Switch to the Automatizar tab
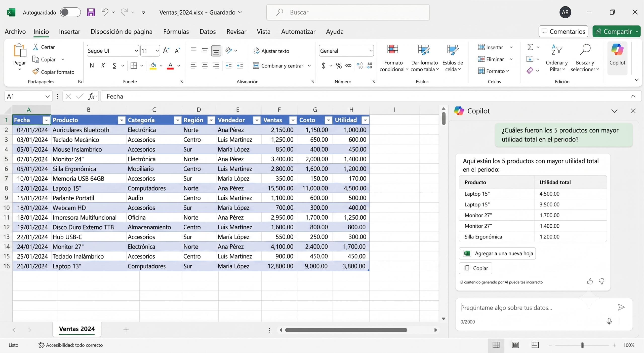Viewport: 644px width, 353px height. click(x=298, y=31)
